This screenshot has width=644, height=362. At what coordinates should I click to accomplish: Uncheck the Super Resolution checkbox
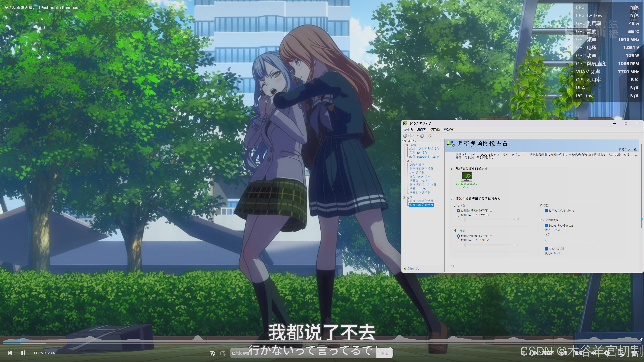[546, 225]
